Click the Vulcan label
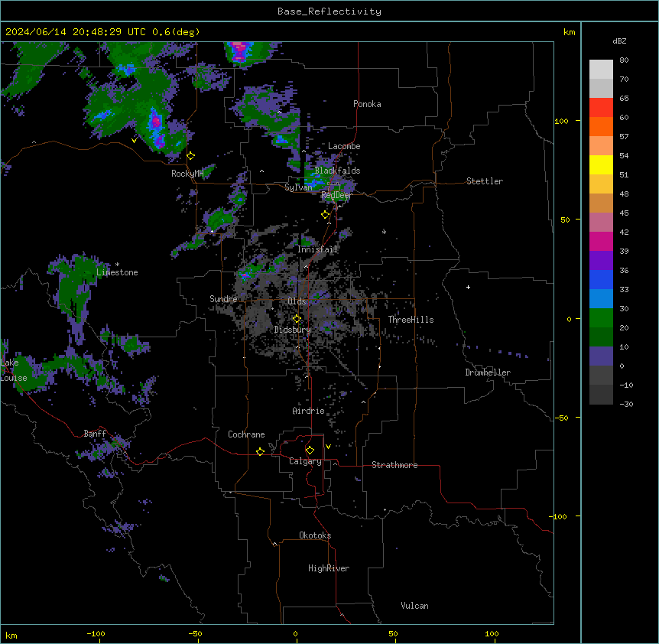The width and height of the screenshot is (659, 644). [415, 606]
